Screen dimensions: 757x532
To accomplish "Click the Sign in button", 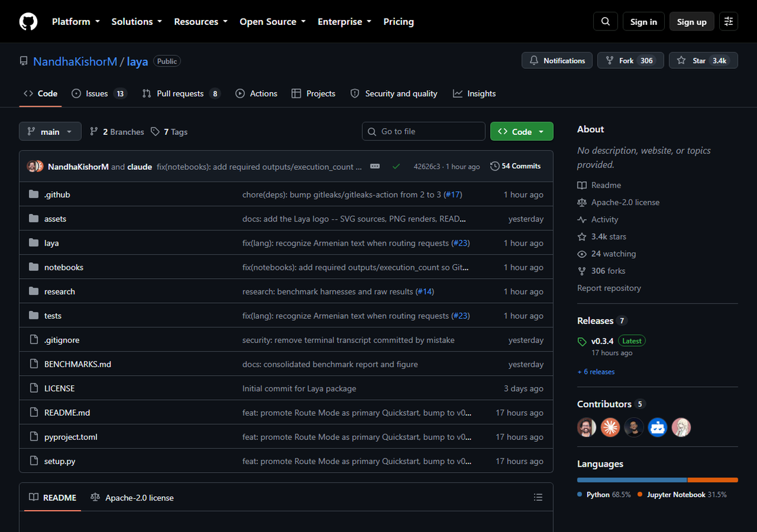I will (643, 22).
